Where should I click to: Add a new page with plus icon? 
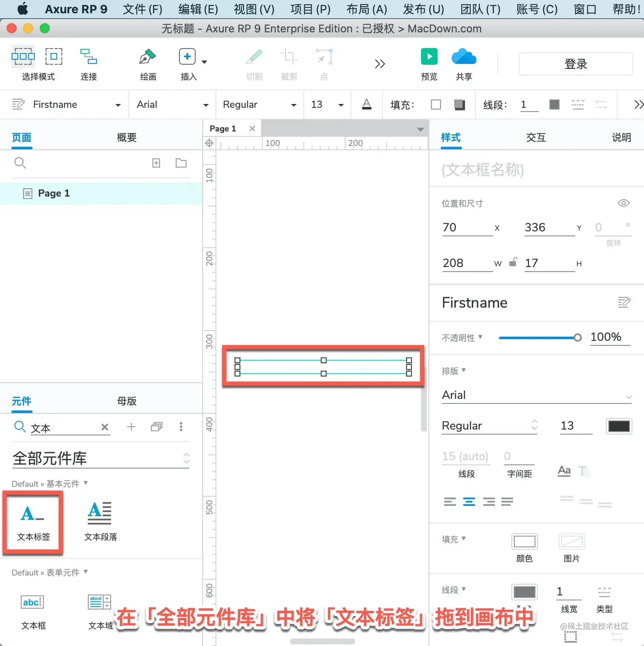[156, 163]
